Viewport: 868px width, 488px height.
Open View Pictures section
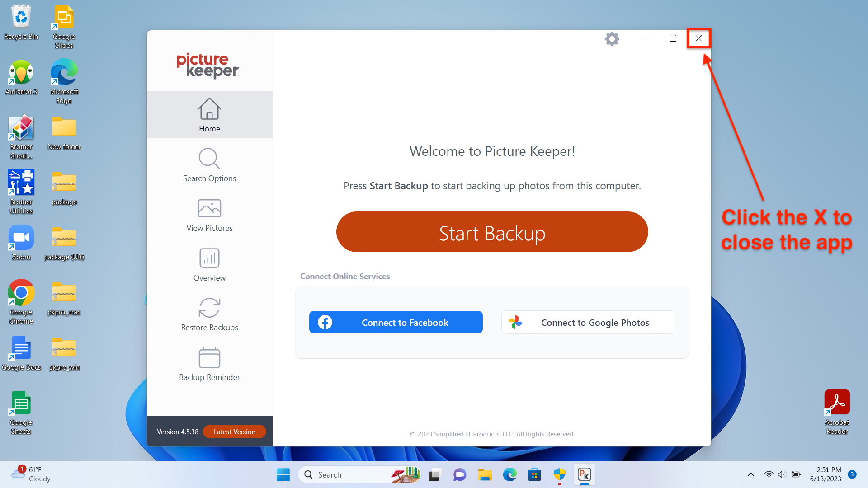coord(209,215)
